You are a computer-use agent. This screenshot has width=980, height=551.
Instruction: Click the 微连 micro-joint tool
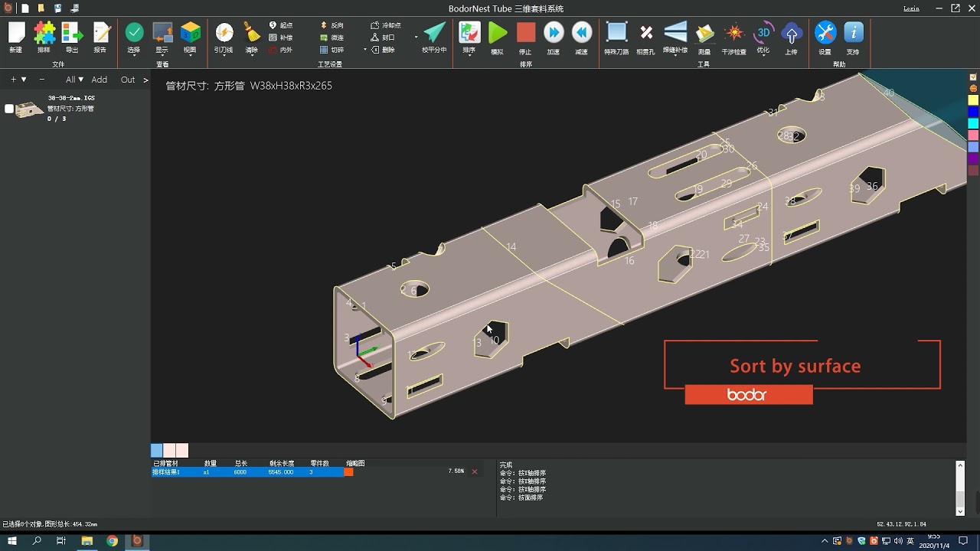[x=332, y=37]
